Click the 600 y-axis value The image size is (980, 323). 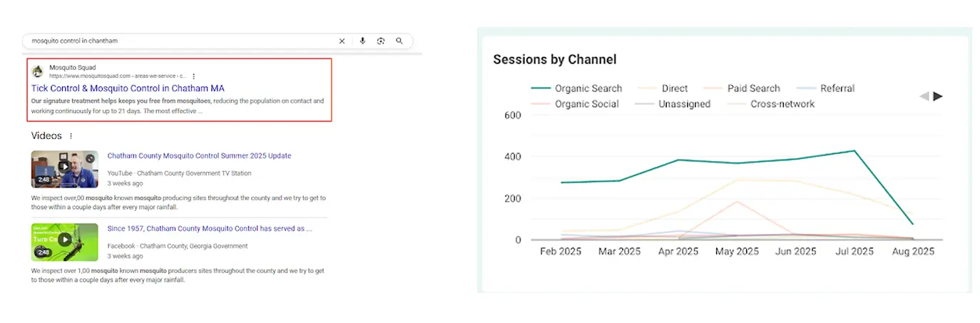514,115
